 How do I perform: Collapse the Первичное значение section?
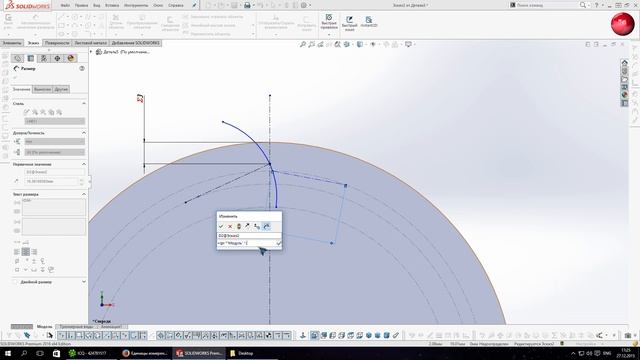coord(84,164)
